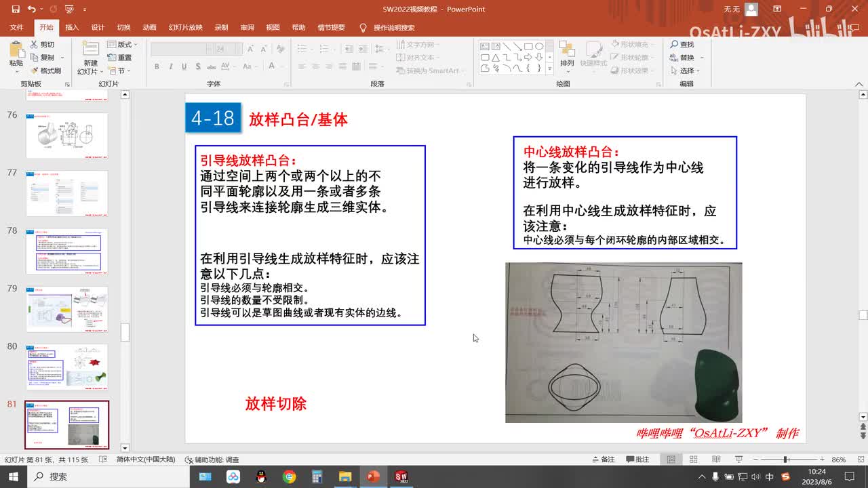Open the File (文件) tab
The image size is (868, 488).
[16, 28]
